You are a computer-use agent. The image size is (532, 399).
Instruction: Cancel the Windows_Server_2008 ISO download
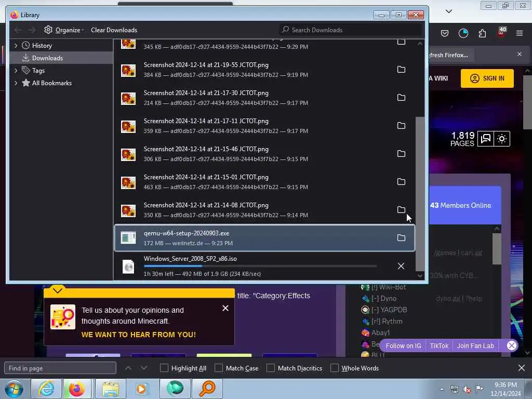401,266
